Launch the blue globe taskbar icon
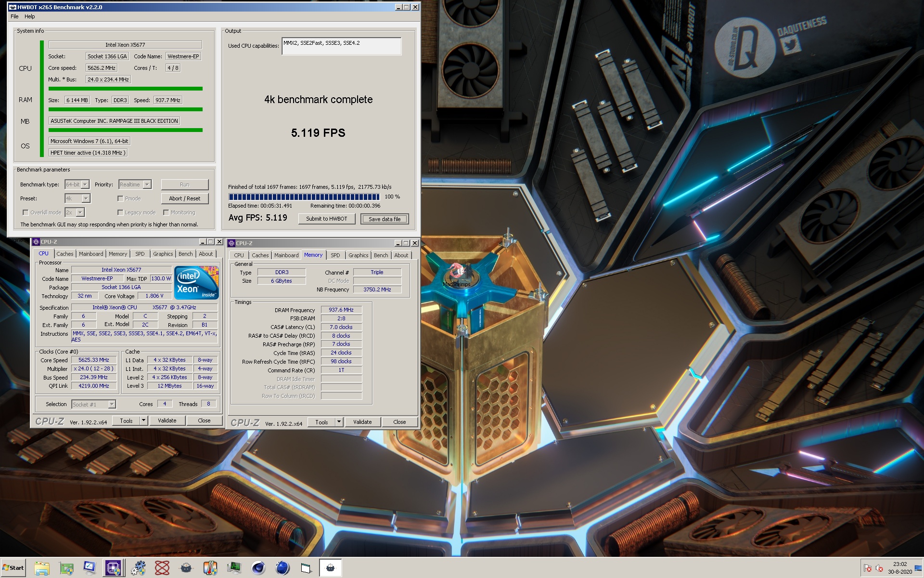Image resolution: width=924 pixels, height=578 pixels. click(x=282, y=568)
